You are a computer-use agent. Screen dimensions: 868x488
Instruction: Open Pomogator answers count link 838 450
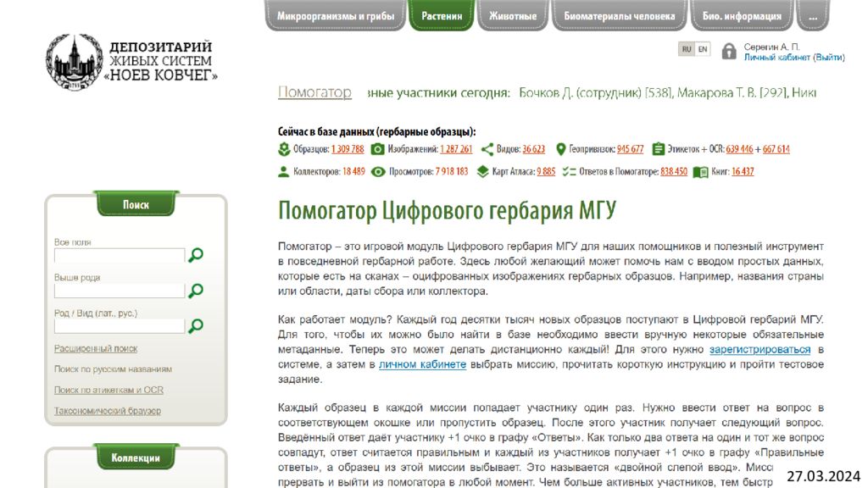[674, 172]
